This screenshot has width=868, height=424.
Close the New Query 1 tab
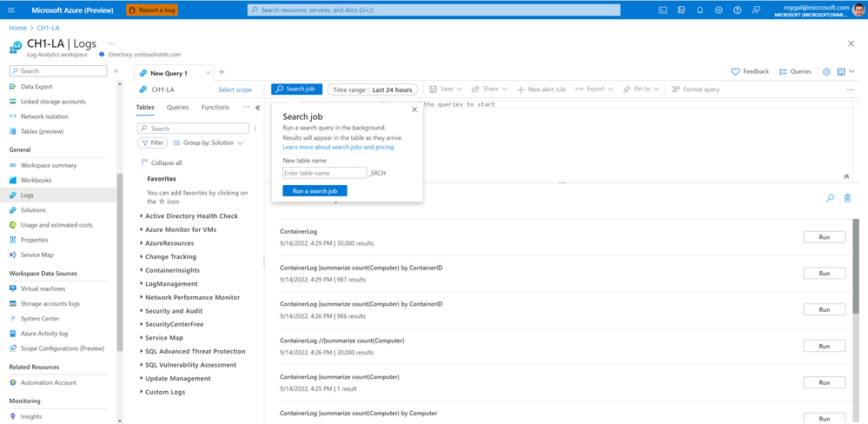(x=209, y=72)
